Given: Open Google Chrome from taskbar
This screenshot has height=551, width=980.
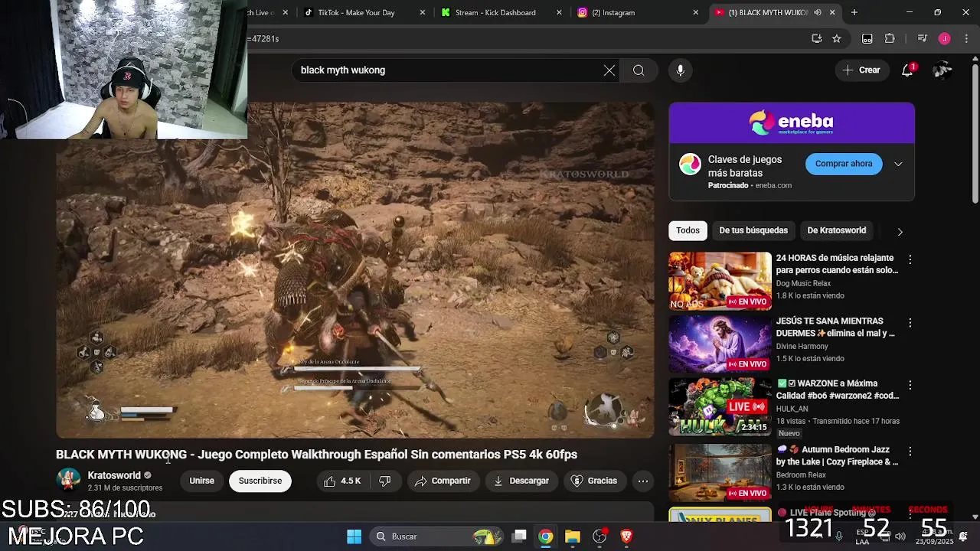Looking at the screenshot, I should (x=546, y=536).
